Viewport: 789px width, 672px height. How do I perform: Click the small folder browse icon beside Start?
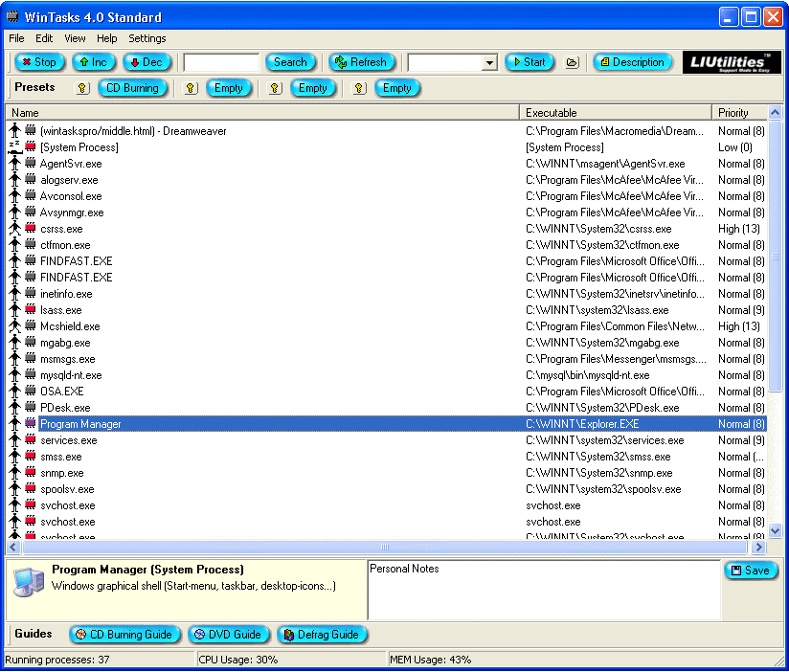(572, 62)
